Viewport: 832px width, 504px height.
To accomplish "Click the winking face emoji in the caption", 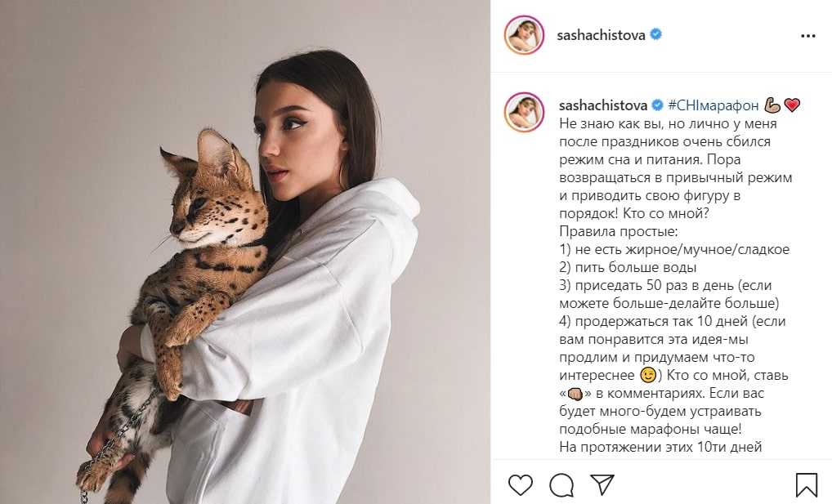I will (648, 375).
